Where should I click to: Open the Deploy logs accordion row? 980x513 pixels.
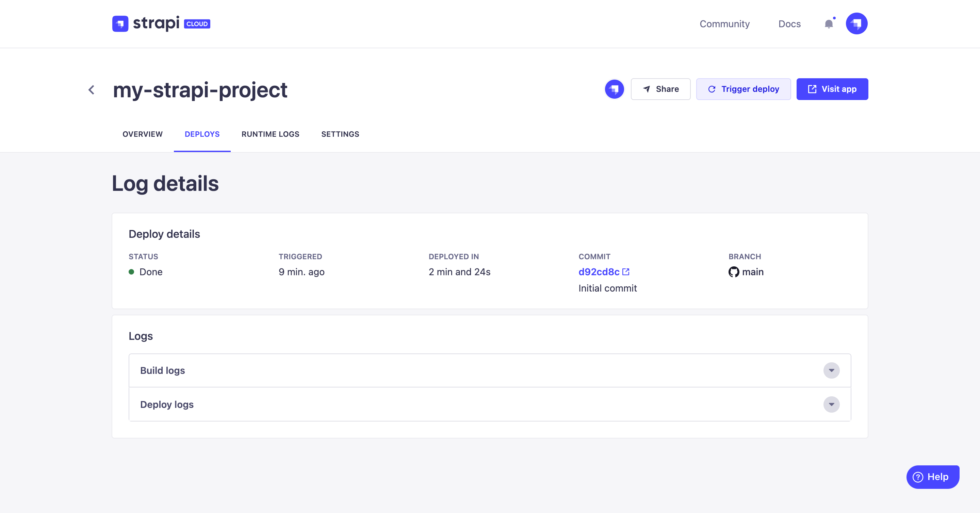pos(457,404)
